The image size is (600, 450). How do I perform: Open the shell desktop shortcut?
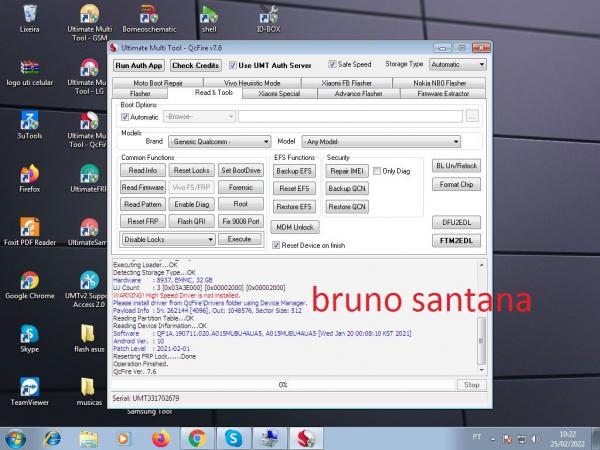[209, 18]
